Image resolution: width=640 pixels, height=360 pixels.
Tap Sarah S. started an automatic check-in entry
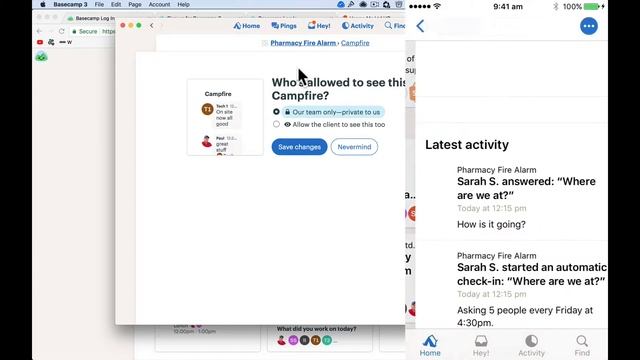(x=532, y=274)
